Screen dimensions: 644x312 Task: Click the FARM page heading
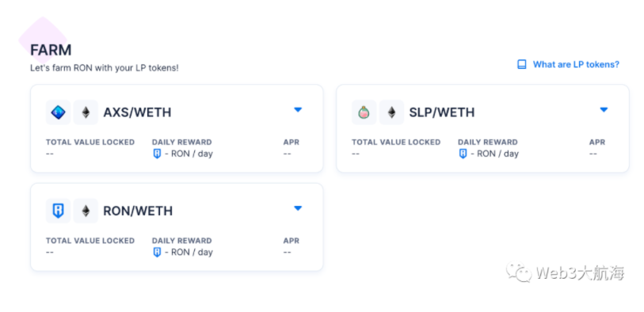51,50
